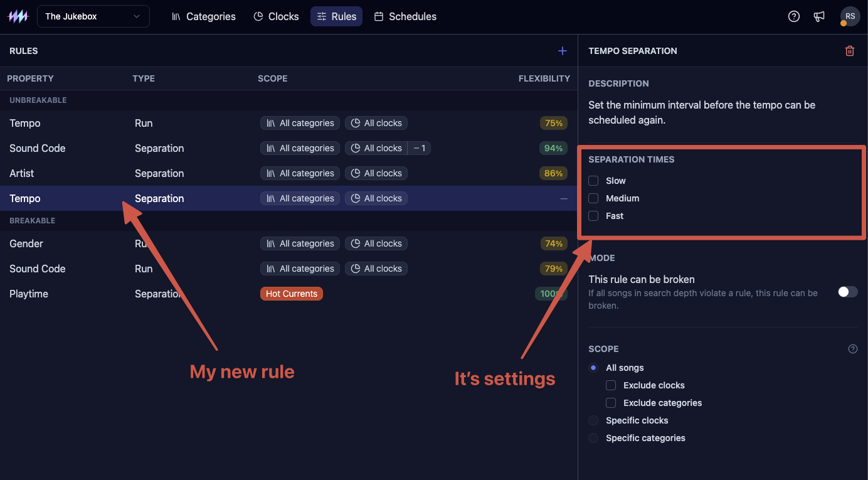Click the Scope column header
The width and height of the screenshot is (868, 480).
pos(273,78)
